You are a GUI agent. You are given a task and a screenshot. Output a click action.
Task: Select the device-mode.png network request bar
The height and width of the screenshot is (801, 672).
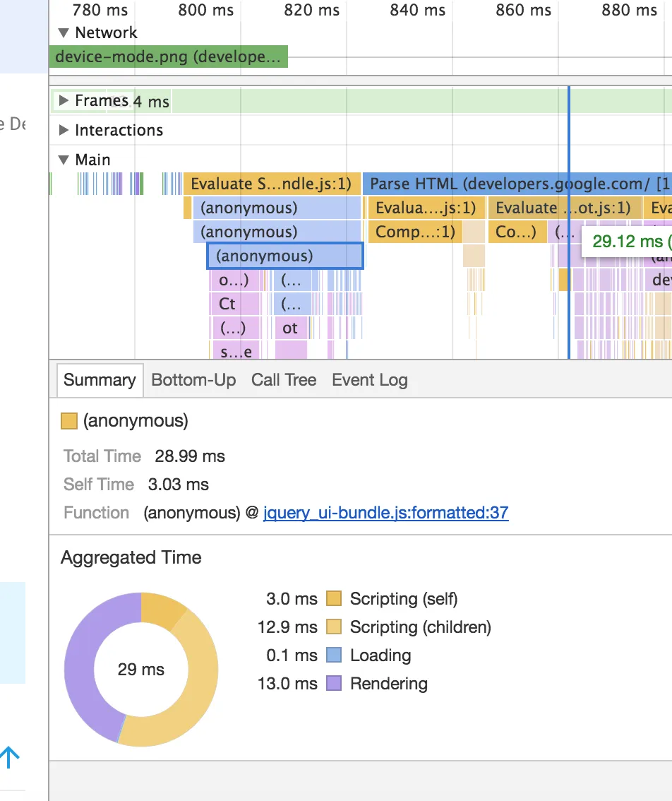tap(168, 57)
